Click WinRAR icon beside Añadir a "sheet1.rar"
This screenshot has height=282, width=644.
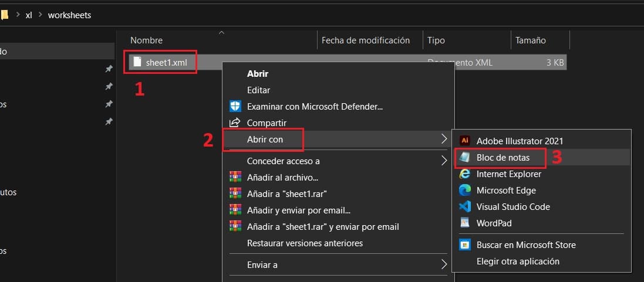coord(235,193)
